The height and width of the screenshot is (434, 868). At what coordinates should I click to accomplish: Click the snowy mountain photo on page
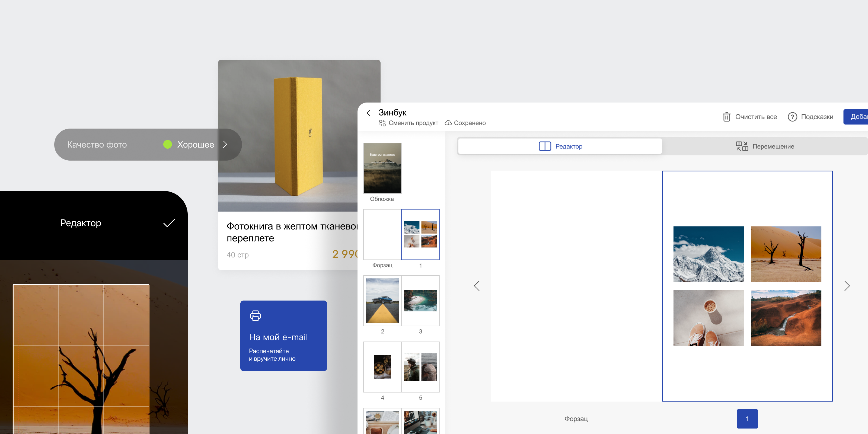pyautogui.click(x=708, y=254)
